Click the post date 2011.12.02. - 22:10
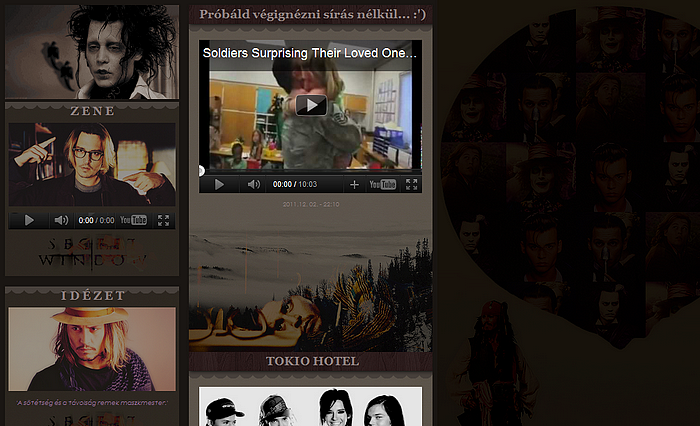This screenshot has height=426, width=700. [x=311, y=204]
